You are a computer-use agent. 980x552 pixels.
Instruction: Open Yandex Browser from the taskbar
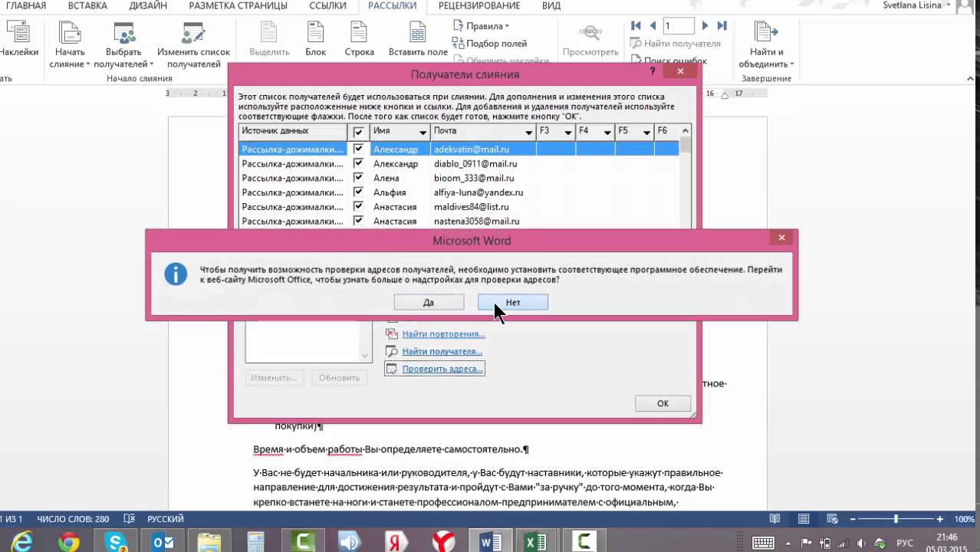[442, 542]
